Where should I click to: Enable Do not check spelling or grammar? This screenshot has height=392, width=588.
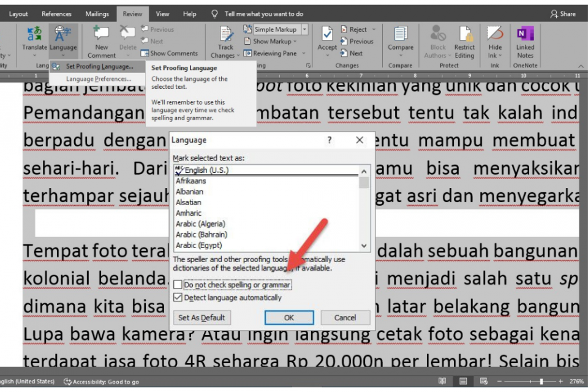(x=178, y=285)
